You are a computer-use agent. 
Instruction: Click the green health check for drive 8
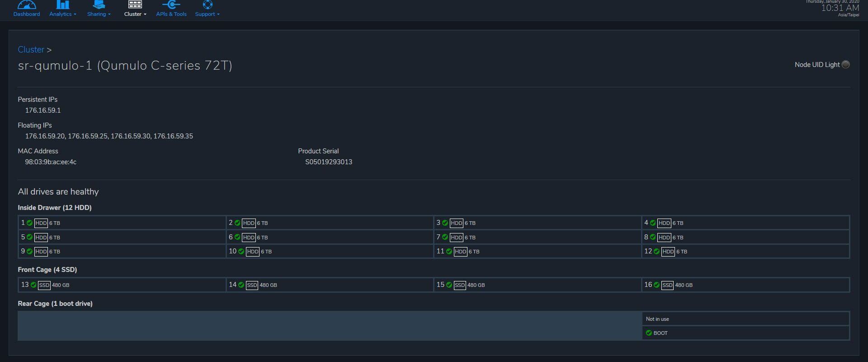point(653,237)
